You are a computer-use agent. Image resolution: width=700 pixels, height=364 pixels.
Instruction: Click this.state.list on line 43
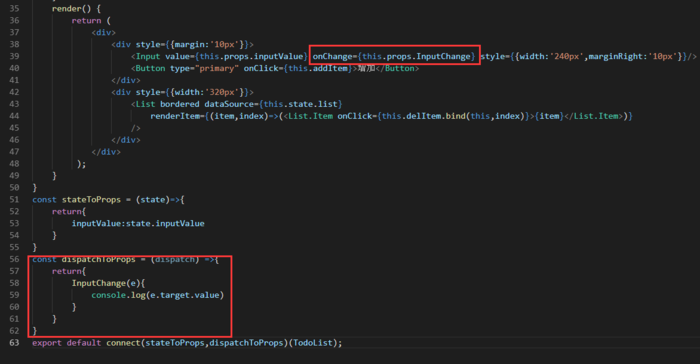pos(300,104)
